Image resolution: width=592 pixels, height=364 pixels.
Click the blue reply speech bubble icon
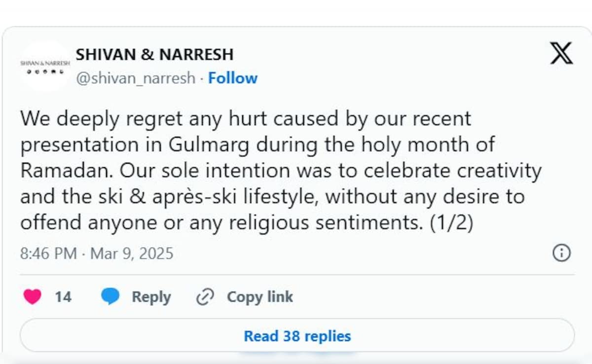pyautogui.click(x=110, y=296)
